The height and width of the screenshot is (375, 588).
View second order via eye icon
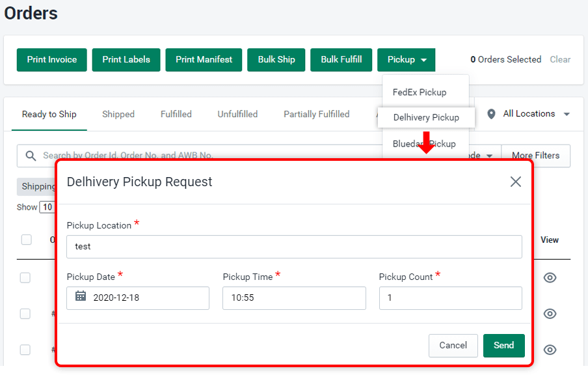click(x=550, y=314)
